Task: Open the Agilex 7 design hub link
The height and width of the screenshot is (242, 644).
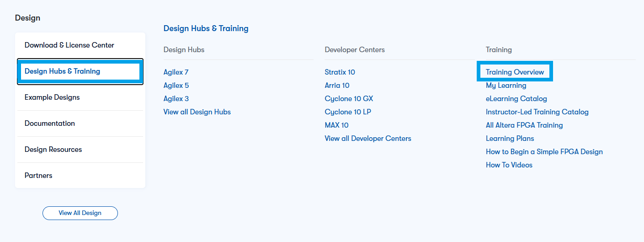Action: tap(176, 72)
